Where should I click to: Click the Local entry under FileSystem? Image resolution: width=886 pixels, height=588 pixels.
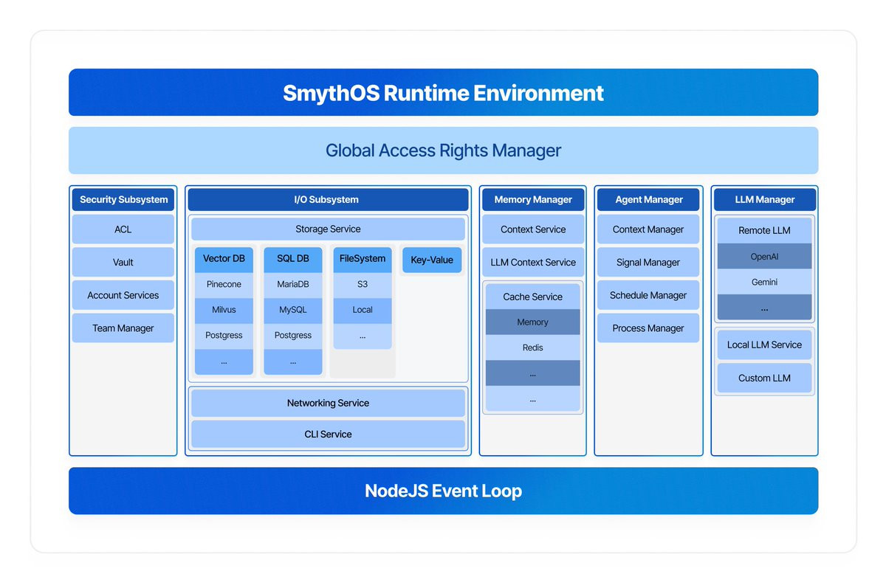click(363, 310)
